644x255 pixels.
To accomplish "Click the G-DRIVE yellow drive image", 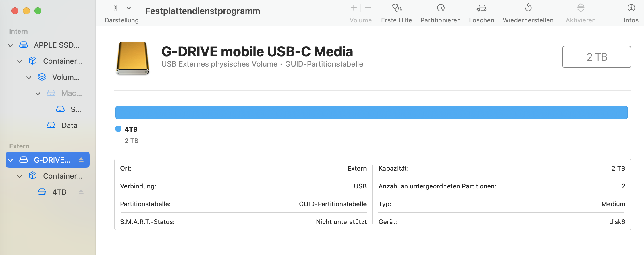I will click(133, 58).
